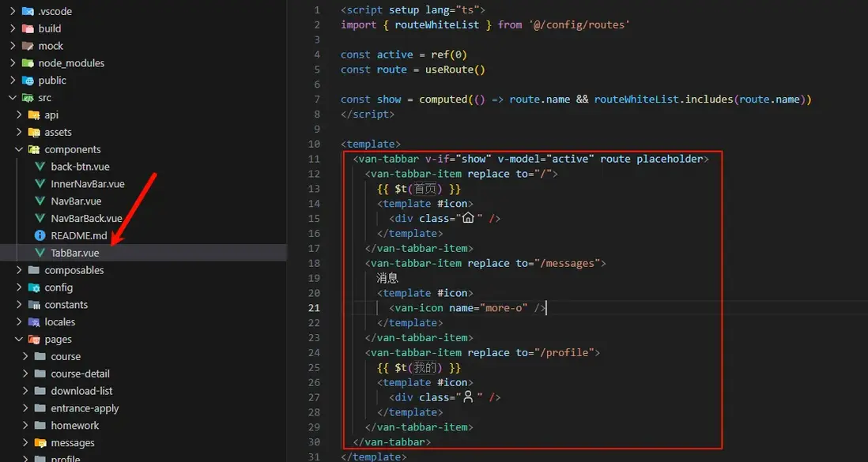Click info icon next to README.md
The image size is (868, 462).
[x=40, y=235]
